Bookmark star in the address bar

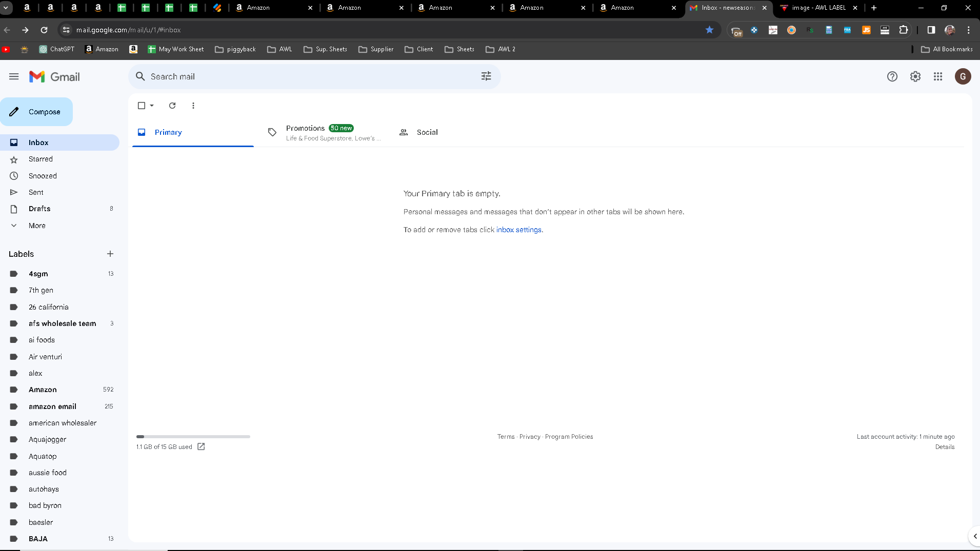point(709,30)
